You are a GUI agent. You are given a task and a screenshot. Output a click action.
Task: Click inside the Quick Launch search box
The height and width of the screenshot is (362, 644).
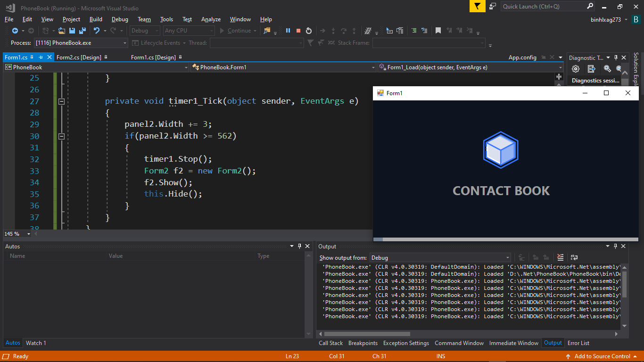point(542,7)
